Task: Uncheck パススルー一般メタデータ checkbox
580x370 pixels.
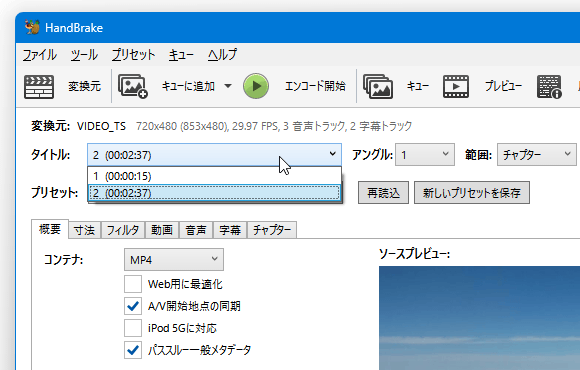Action: (133, 350)
